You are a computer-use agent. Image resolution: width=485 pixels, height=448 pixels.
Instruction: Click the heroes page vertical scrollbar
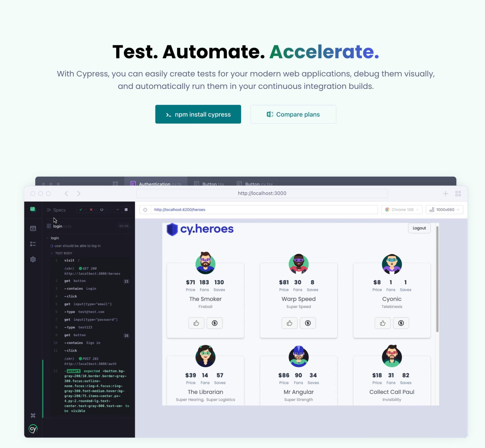point(437,279)
